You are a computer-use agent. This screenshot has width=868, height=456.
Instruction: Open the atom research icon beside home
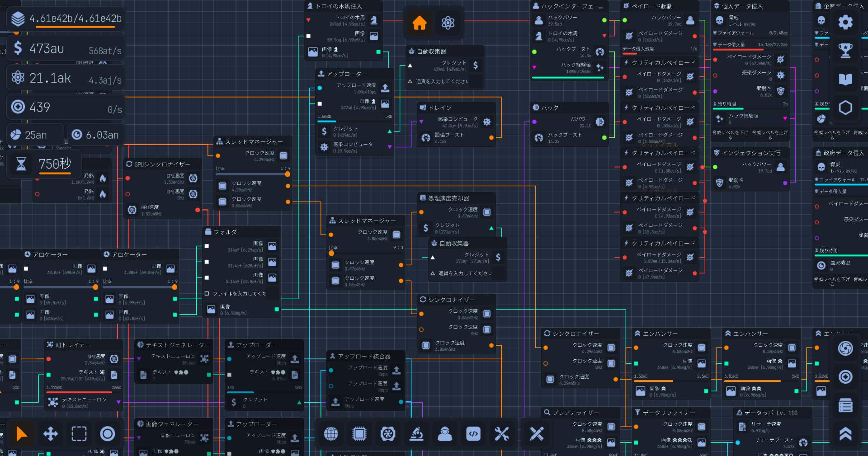tap(448, 23)
